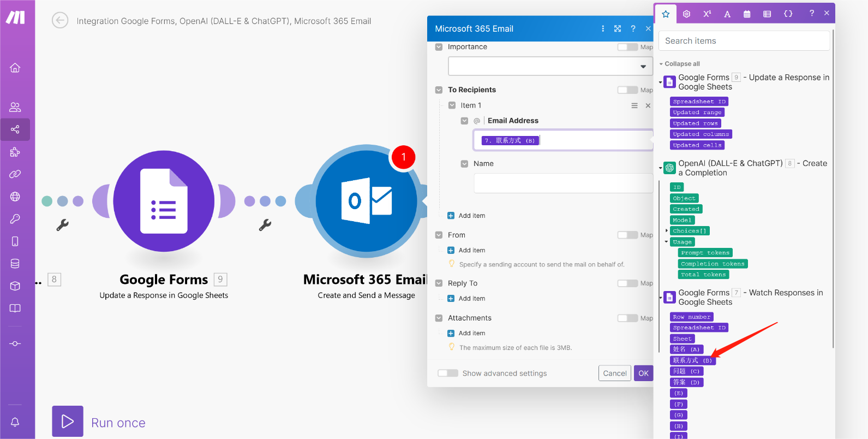Toggle the Importance checkbox
Viewport: 868px width, 439px height.
click(x=439, y=47)
